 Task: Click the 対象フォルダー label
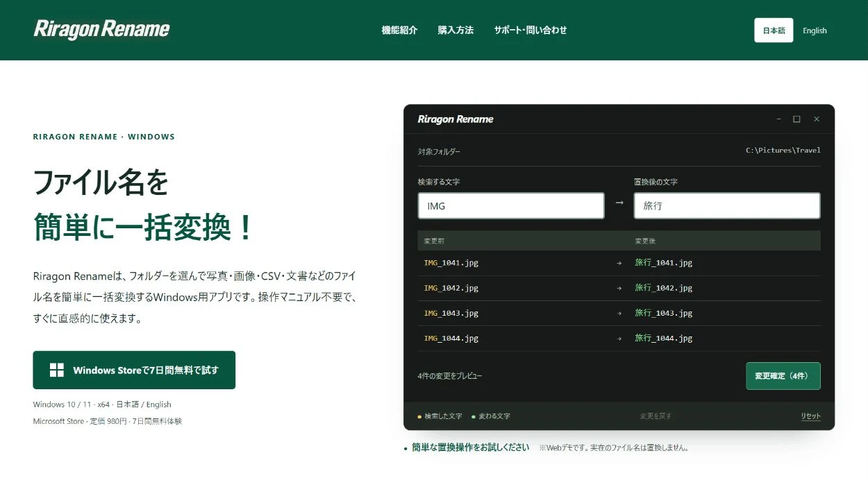click(x=439, y=151)
